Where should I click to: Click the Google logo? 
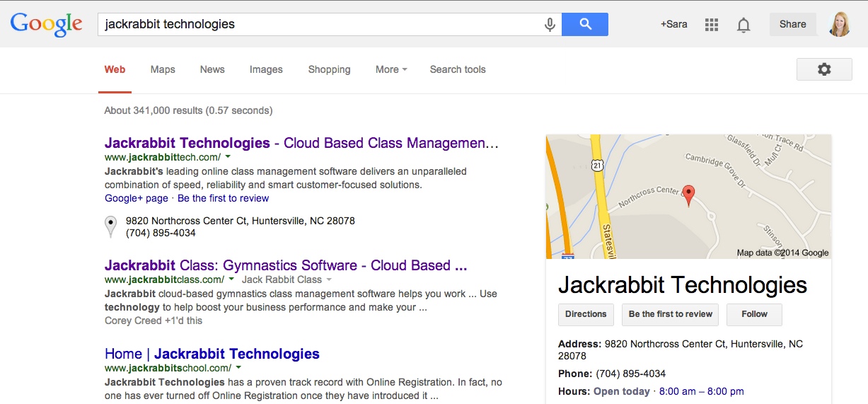click(47, 24)
